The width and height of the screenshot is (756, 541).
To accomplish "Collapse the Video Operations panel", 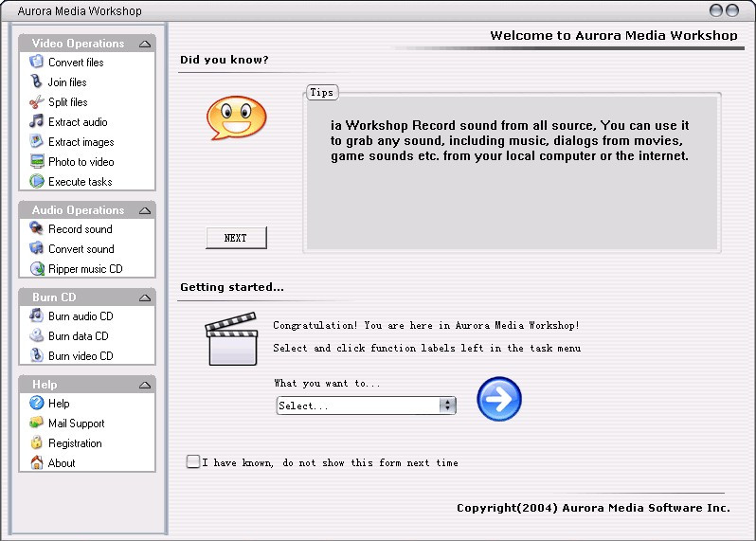I will (x=145, y=44).
